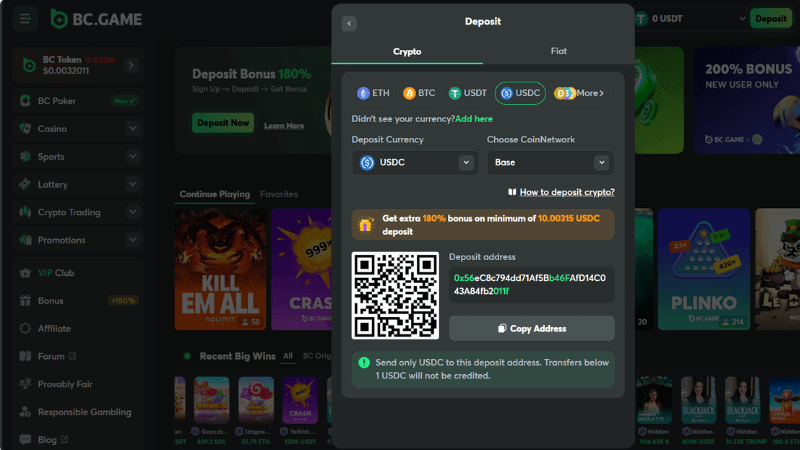Click the Provably Fair icon

(x=25, y=384)
